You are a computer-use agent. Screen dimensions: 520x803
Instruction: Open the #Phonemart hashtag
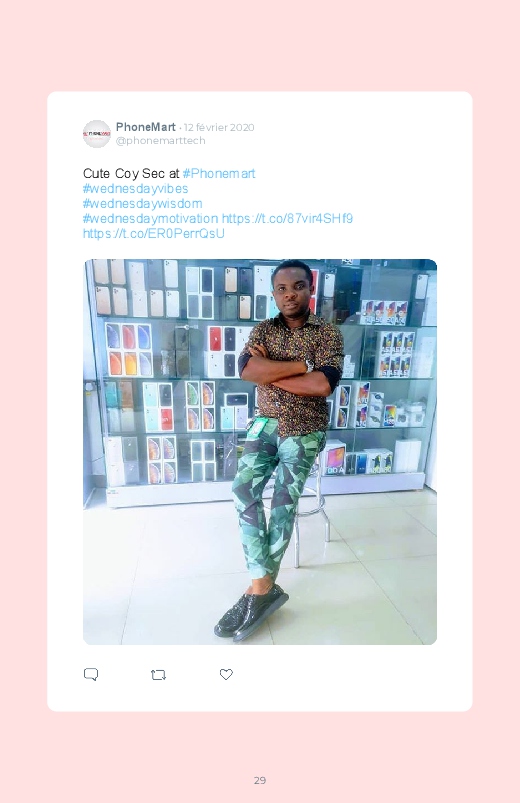click(x=219, y=174)
